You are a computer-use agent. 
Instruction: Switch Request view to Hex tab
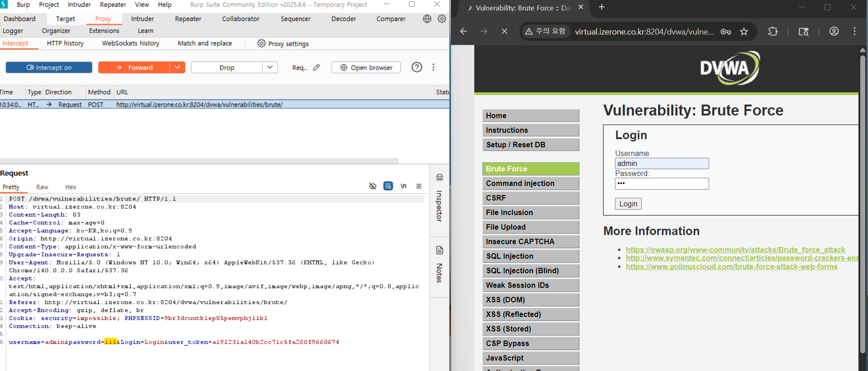click(x=71, y=187)
